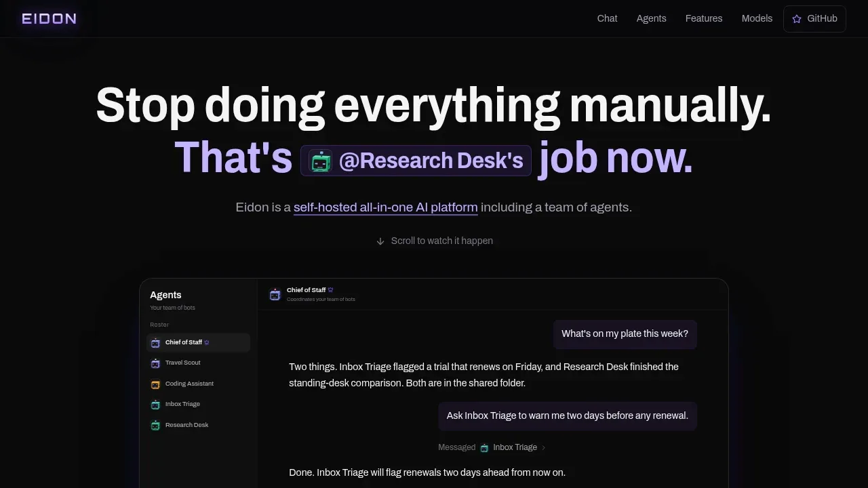Click the Inbox Triage icon in Messaged line

[x=484, y=447]
